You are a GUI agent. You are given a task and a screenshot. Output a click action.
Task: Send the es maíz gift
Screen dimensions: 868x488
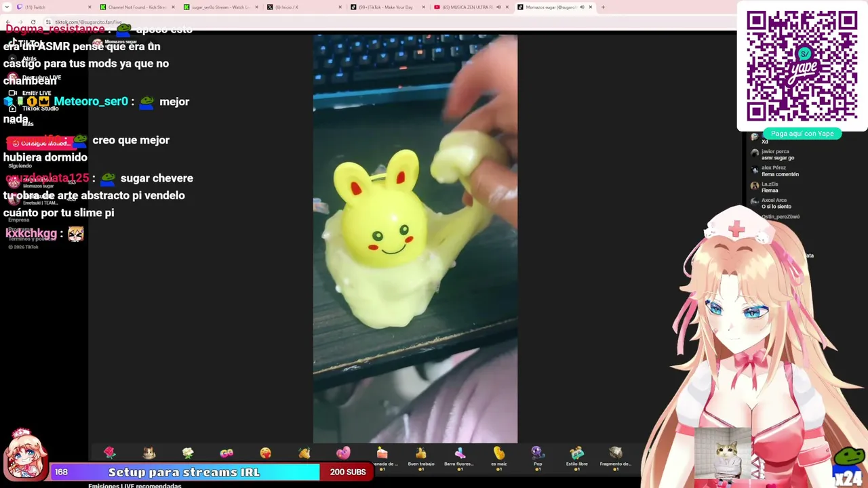[x=498, y=457]
